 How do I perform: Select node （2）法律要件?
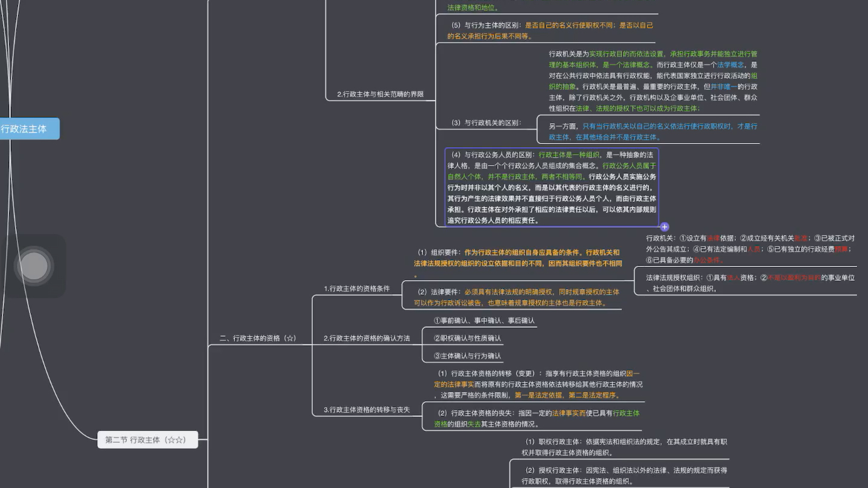point(517,297)
